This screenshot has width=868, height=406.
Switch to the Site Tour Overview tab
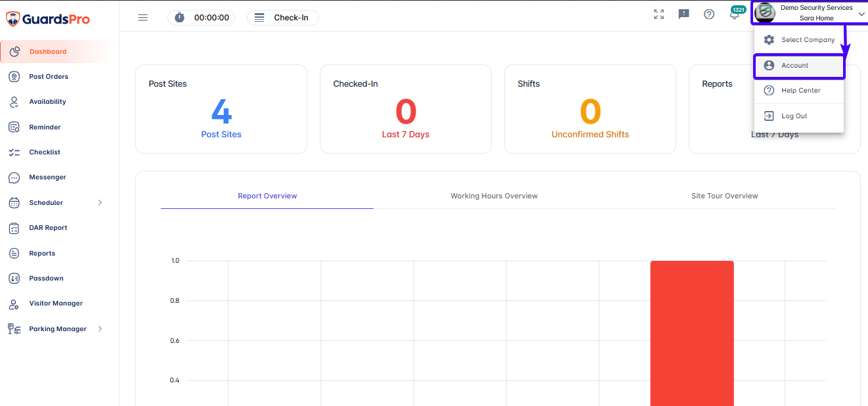pyautogui.click(x=724, y=196)
